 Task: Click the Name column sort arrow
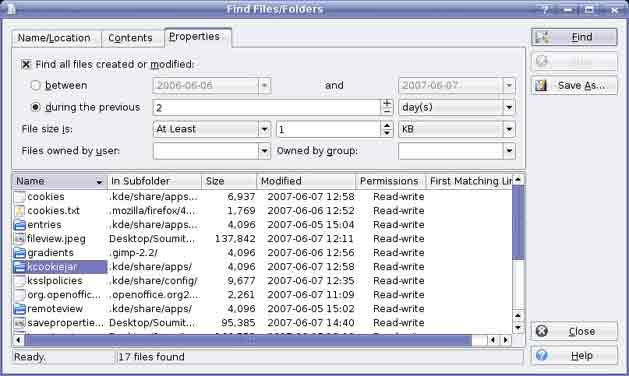click(99, 182)
